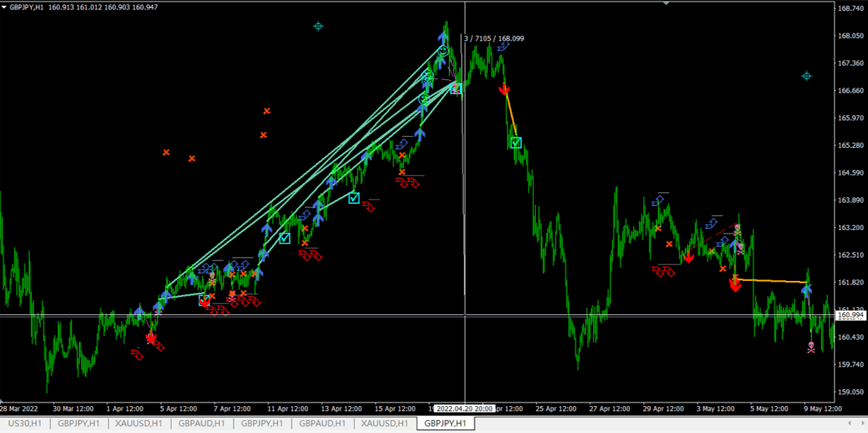The width and height of the screenshot is (868, 433).
Task: Click the lowest checkmark box on the rising trend
Action: click(285, 238)
